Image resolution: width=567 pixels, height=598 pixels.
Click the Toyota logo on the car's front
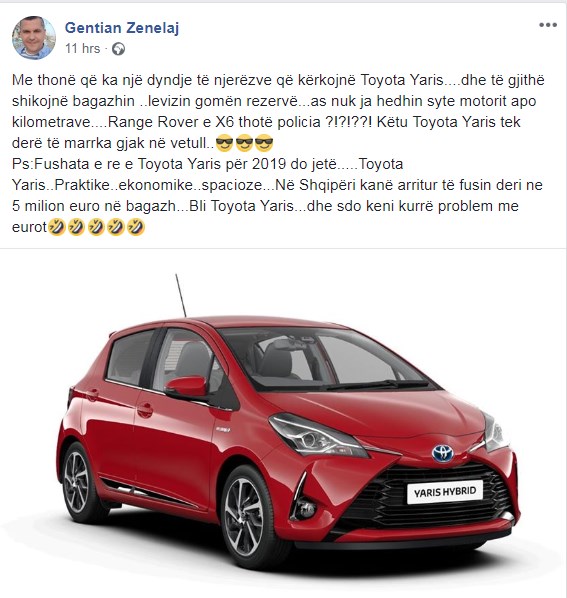click(442, 453)
